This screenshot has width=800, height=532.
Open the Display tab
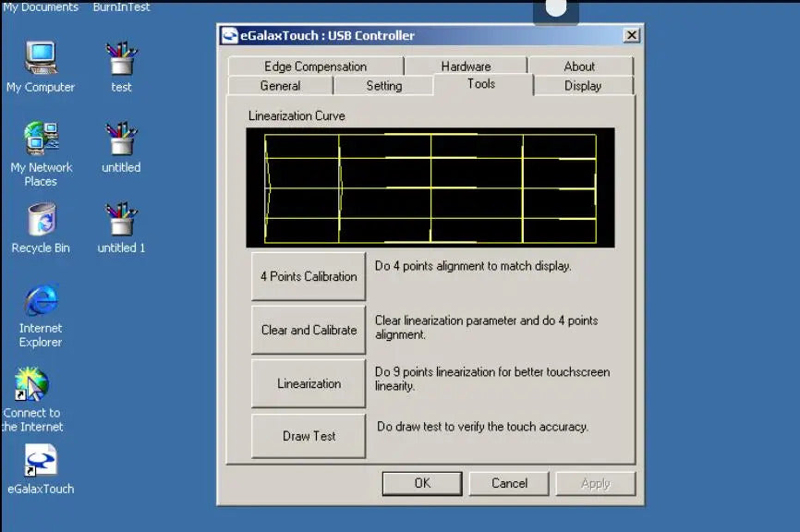[583, 86]
